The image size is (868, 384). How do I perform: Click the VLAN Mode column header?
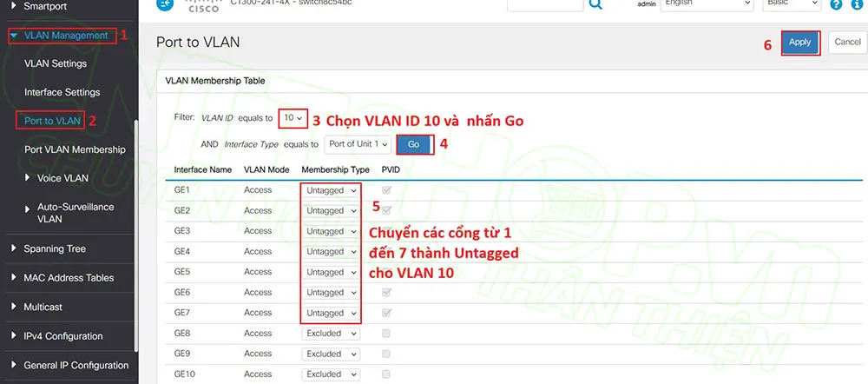point(266,169)
